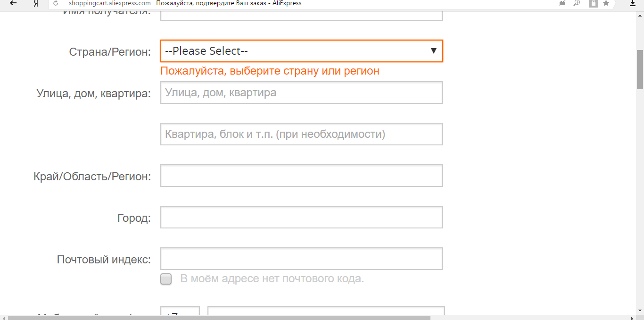Reload the page with the refresh icon
This screenshot has width=644, height=320.
56,3
